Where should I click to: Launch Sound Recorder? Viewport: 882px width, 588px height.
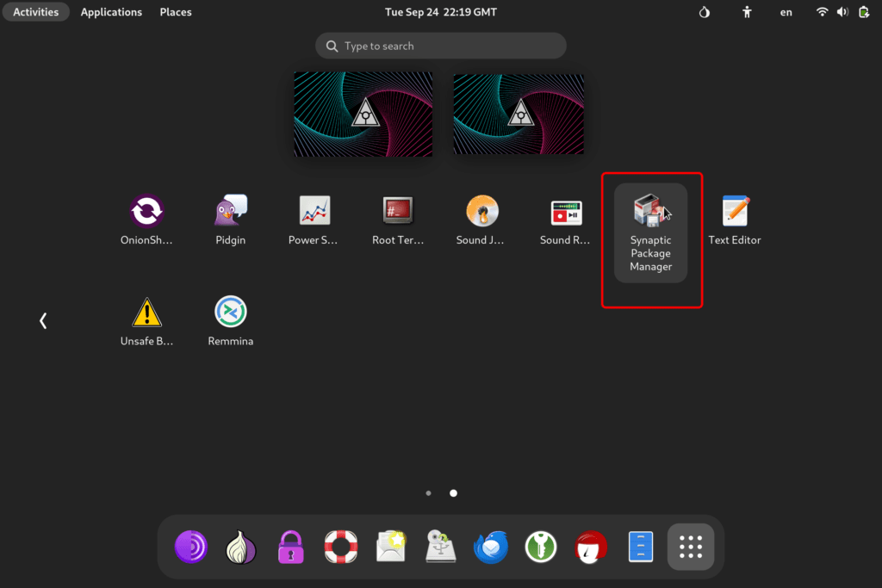click(566, 220)
